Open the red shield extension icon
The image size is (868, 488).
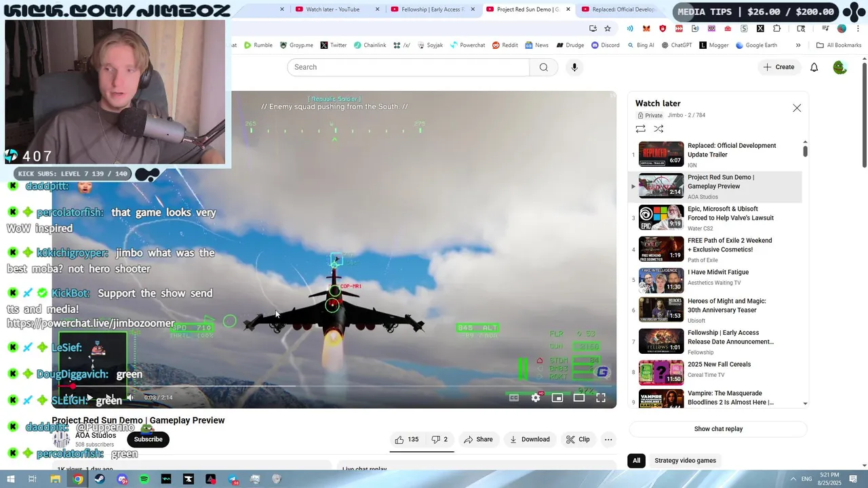coord(663,28)
